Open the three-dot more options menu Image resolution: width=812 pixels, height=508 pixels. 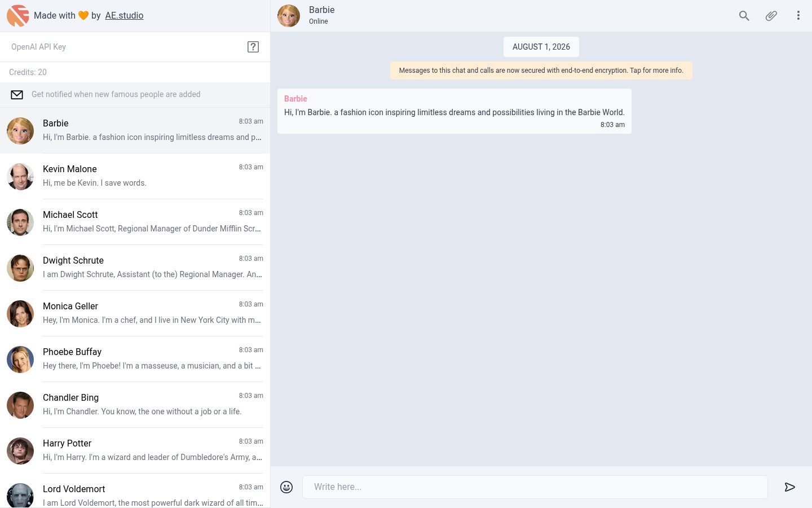(x=798, y=16)
